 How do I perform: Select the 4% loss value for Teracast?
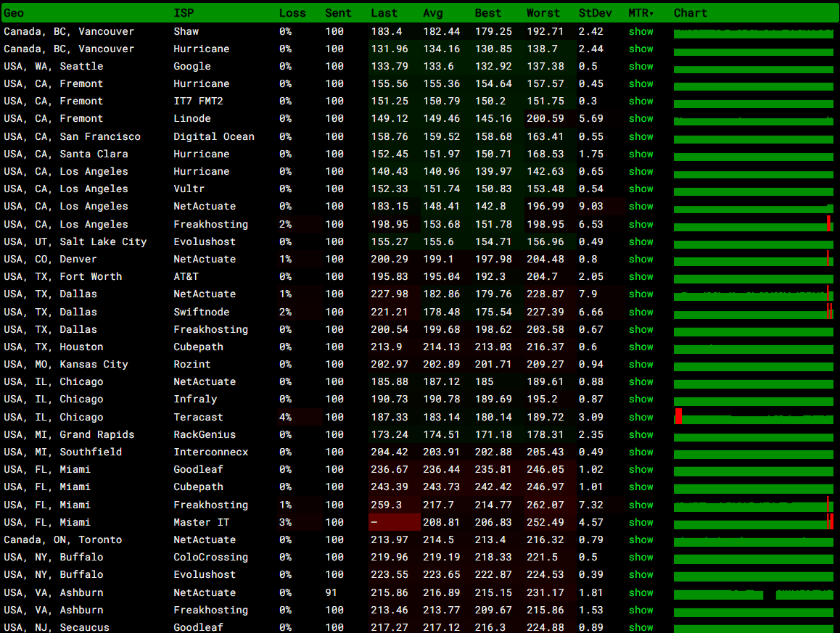click(x=286, y=417)
